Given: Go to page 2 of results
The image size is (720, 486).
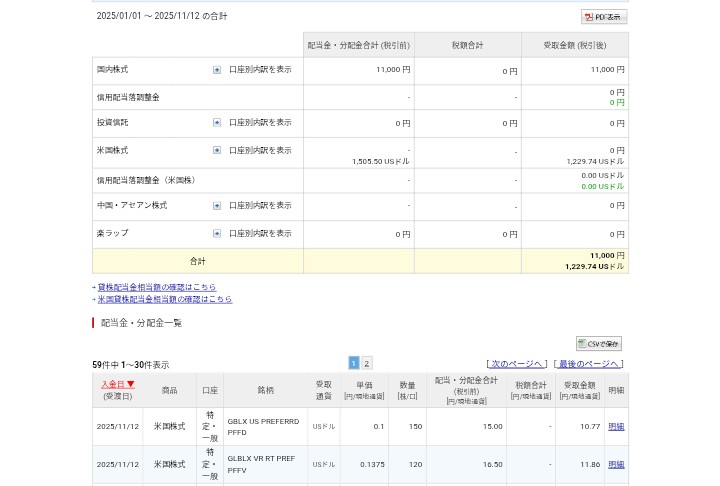Looking at the screenshot, I should click(x=367, y=363).
